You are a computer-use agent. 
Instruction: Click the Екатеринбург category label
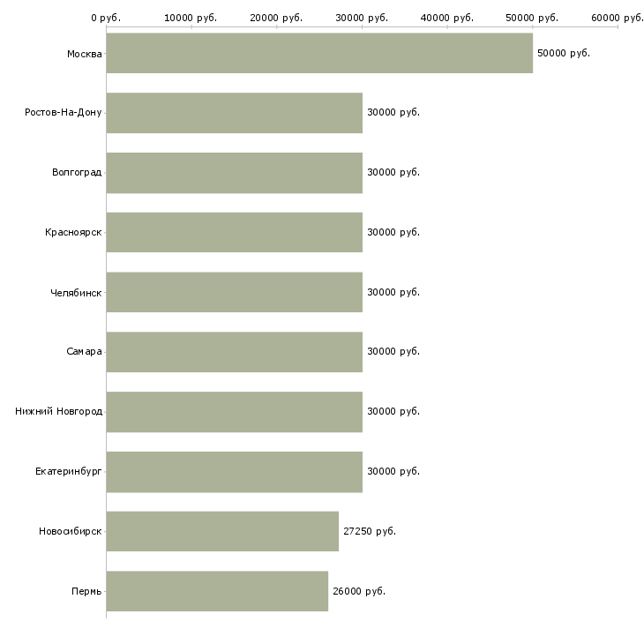(69, 471)
